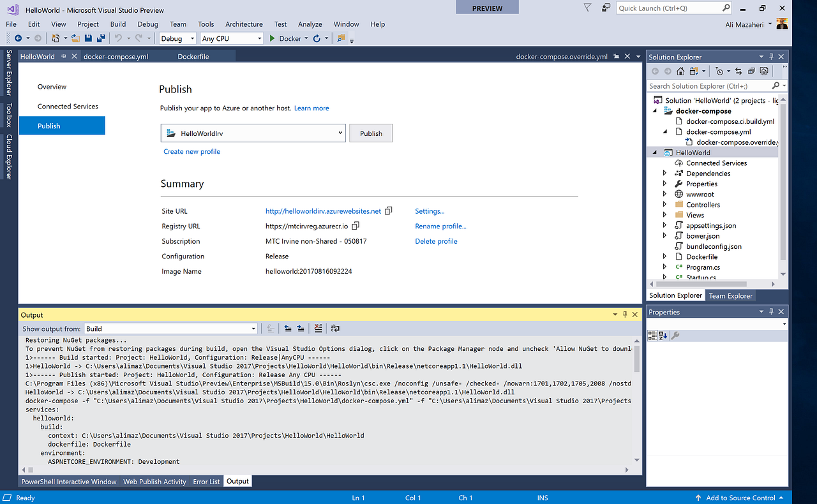Image resolution: width=817 pixels, height=504 pixels.
Task: Toggle pin on the Properties panel
Action: pos(771,312)
